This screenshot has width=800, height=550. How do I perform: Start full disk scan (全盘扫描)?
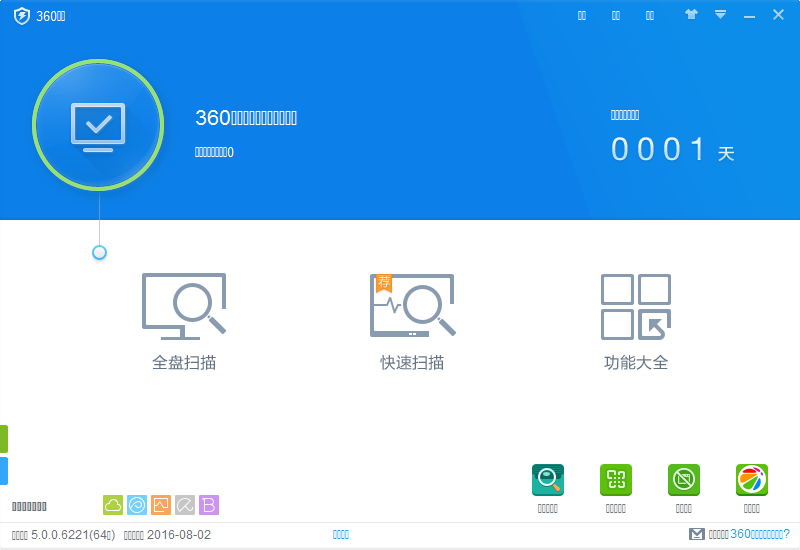(184, 320)
